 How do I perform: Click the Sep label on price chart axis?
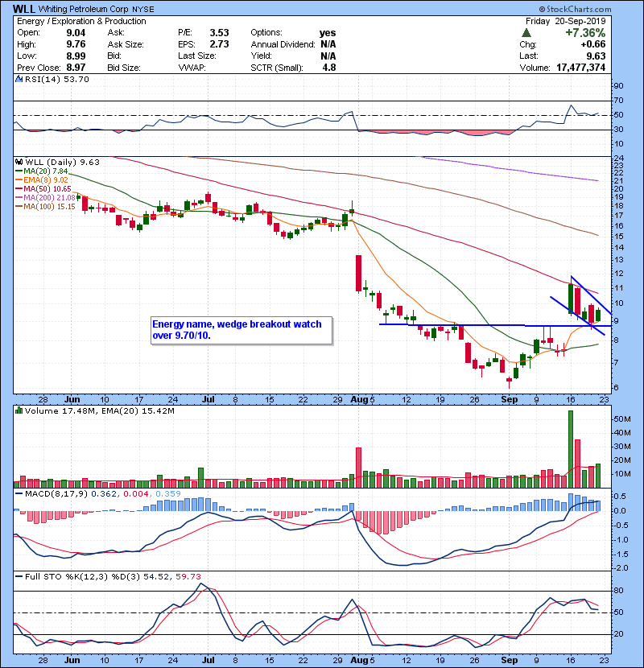(x=510, y=400)
